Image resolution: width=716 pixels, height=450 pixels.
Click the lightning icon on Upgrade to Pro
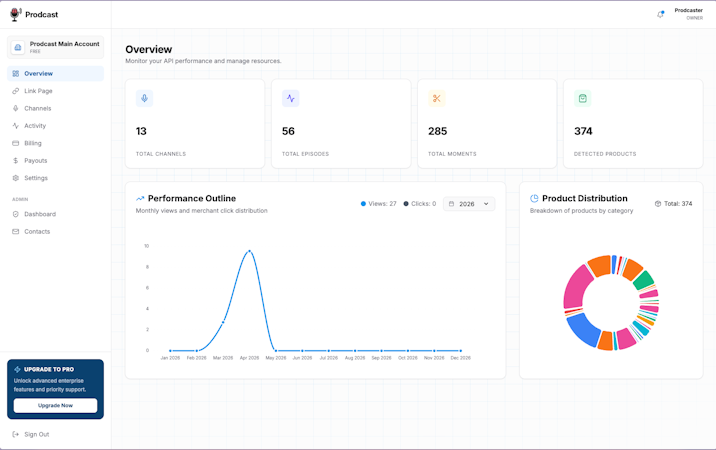(17, 369)
